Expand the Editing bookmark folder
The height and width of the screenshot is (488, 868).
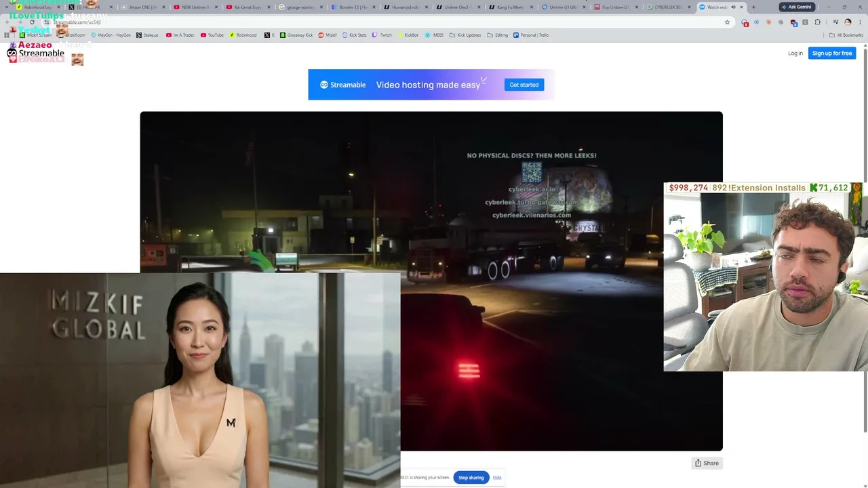[497, 35]
